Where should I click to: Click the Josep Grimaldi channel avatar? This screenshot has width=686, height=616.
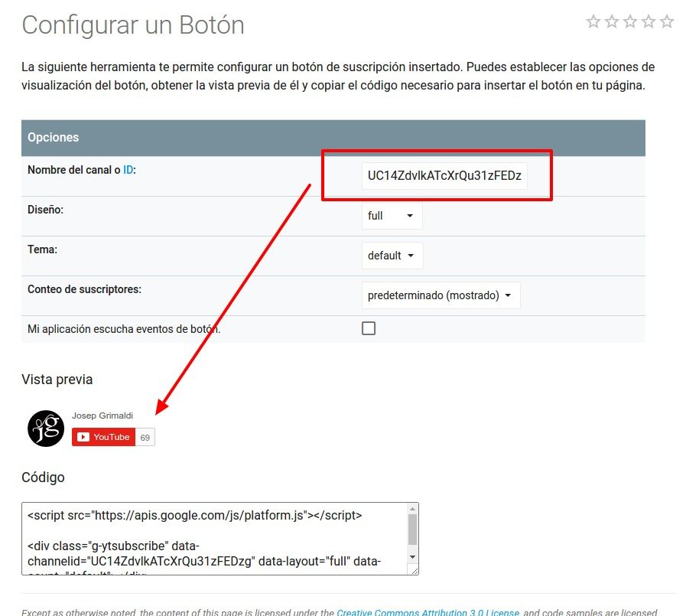pyautogui.click(x=46, y=429)
